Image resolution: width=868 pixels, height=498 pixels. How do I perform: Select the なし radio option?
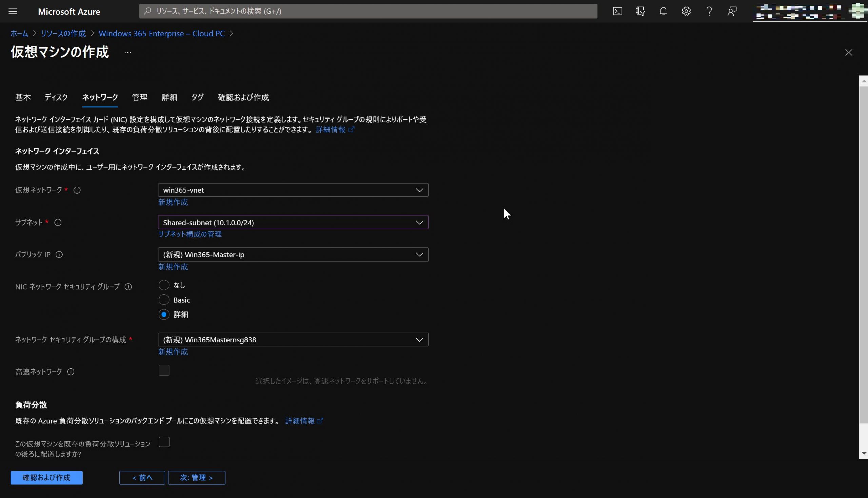click(164, 285)
